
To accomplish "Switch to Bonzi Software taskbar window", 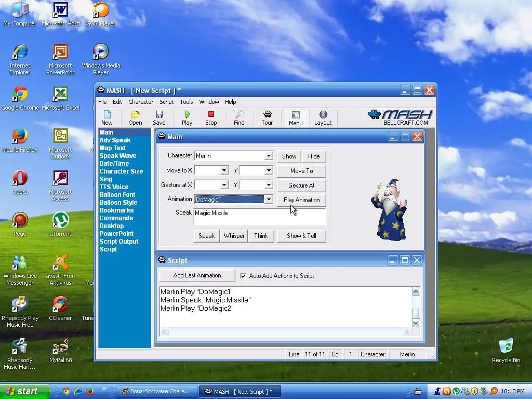I will point(156,391).
